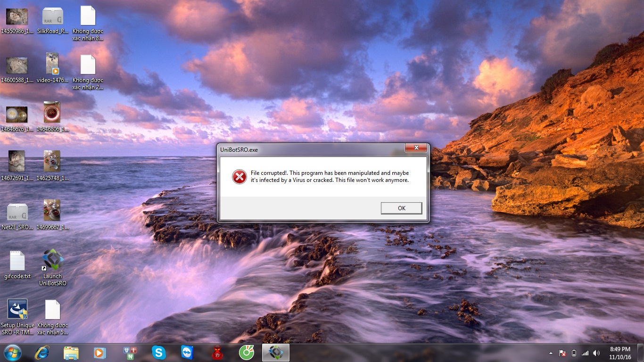Image resolution: width=644 pixels, height=362 pixels.
Task: Select the 14550986_1 image thumbnail
Action: point(17,21)
